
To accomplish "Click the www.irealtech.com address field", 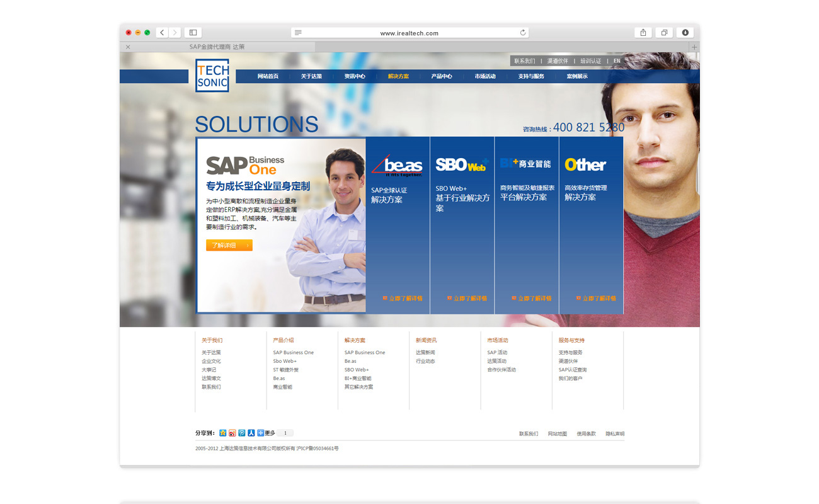I will point(409,33).
